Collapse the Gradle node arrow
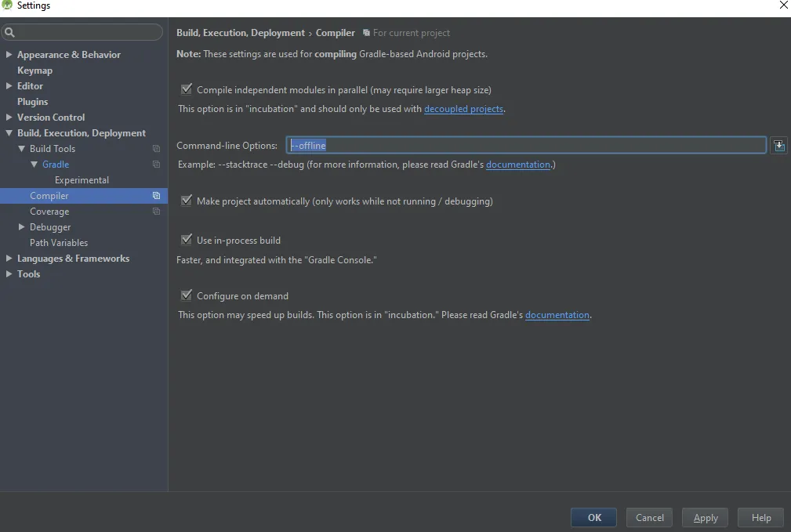791x532 pixels. tap(34, 165)
